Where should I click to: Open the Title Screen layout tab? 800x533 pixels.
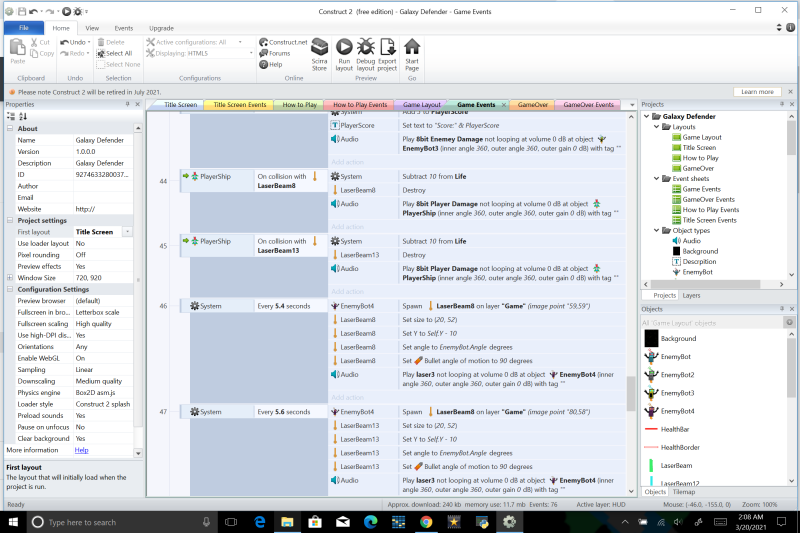tap(180, 105)
